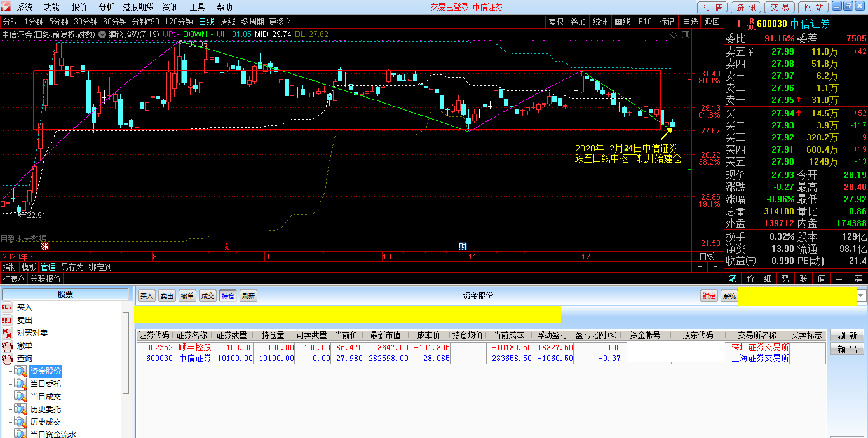Click the magnifier icon for 历史委托
The image size is (868, 438).
tap(21, 409)
